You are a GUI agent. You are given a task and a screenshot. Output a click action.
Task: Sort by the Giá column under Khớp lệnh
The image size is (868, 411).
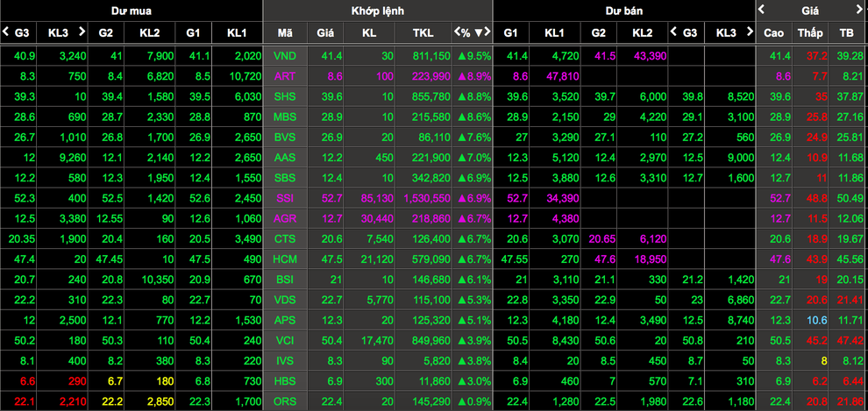325,33
